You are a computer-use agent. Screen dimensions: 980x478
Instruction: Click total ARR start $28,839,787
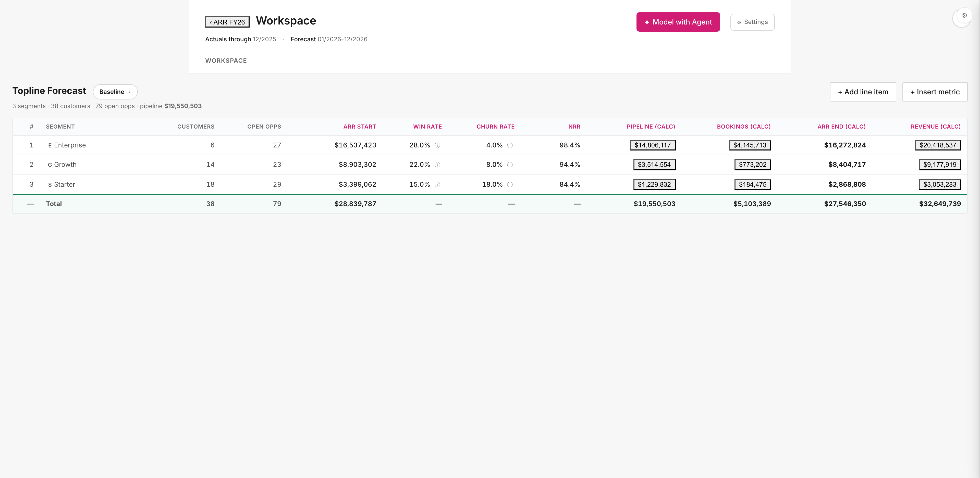(x=355, y=204)
